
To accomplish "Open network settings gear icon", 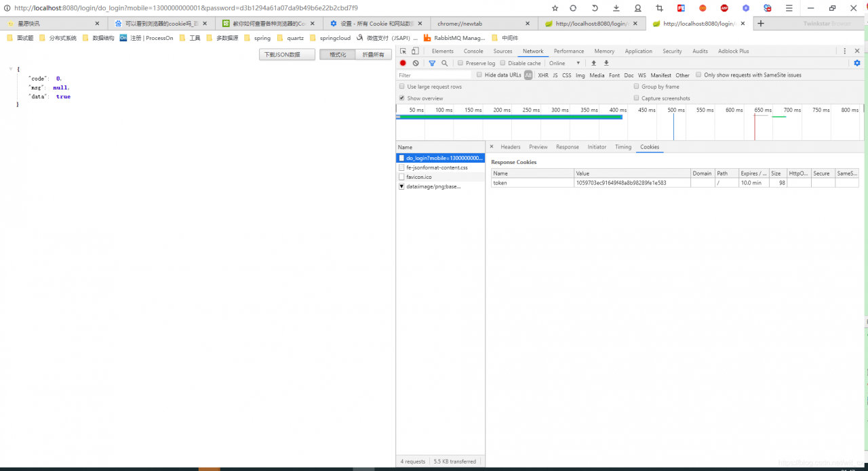I will point(857,63).
